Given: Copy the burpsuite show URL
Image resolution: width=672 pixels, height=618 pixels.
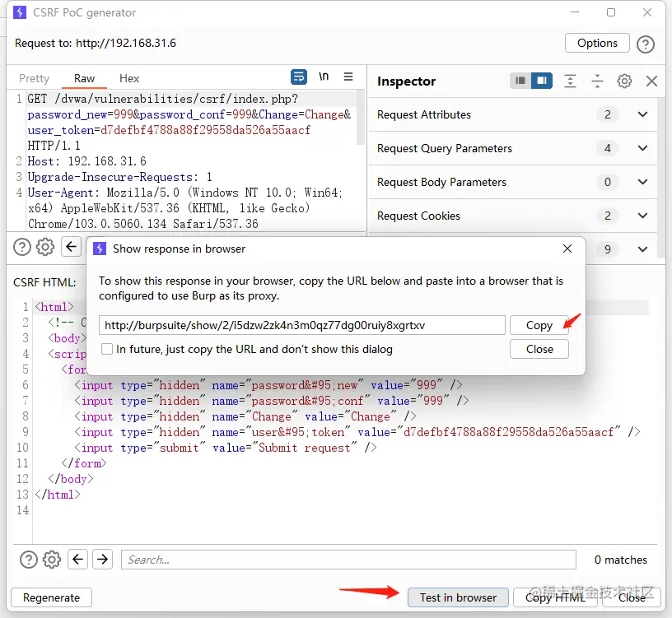Looking at the screenshot, I should 539,325.
